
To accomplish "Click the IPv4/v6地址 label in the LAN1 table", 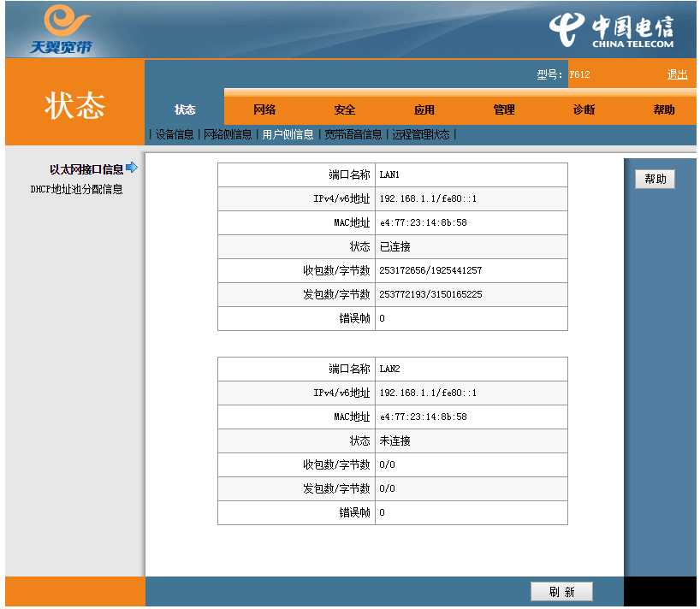I will coord(341,198).
